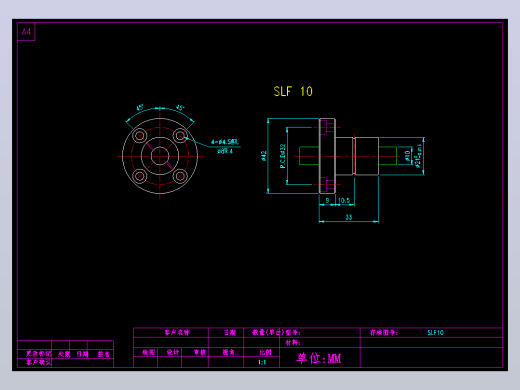Screen dimensions: 520x390
Task: Select '设计' cell in title block
Action: coord(172,352)
